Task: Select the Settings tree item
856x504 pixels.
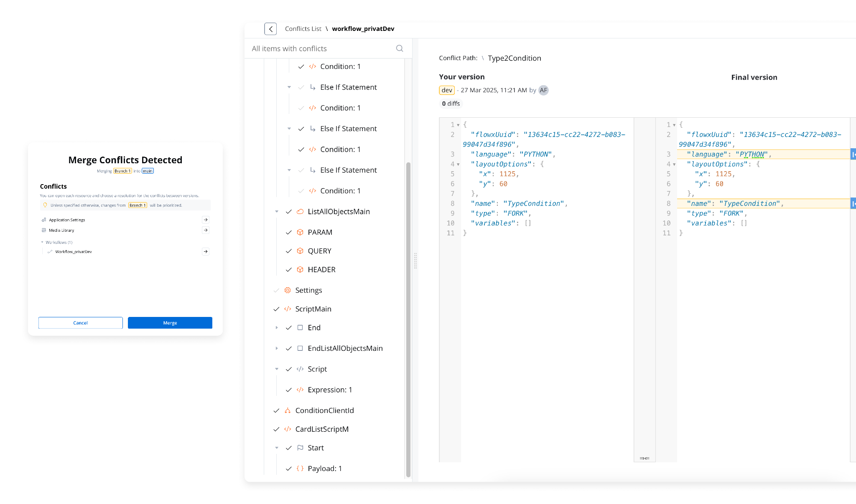Action: 308,290
